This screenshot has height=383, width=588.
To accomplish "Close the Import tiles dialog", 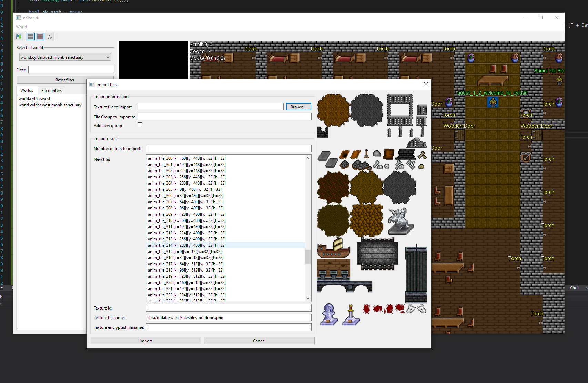I will [x=426, y=84].
